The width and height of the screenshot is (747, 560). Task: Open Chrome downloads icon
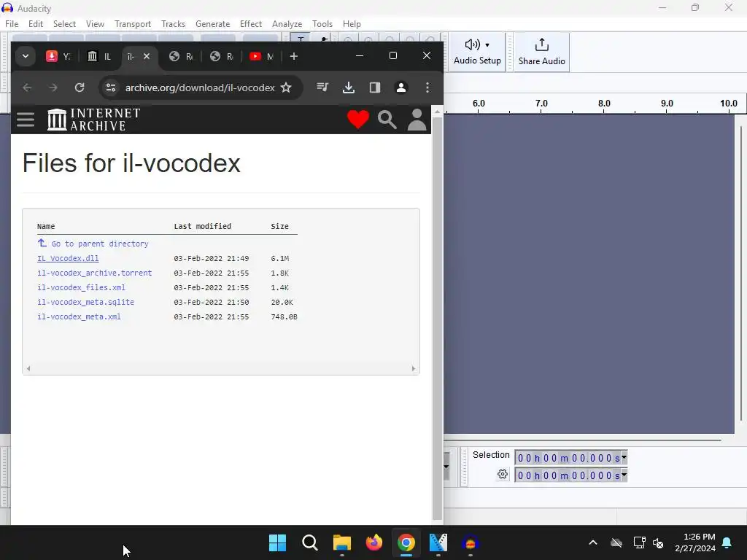pos(349,87)
